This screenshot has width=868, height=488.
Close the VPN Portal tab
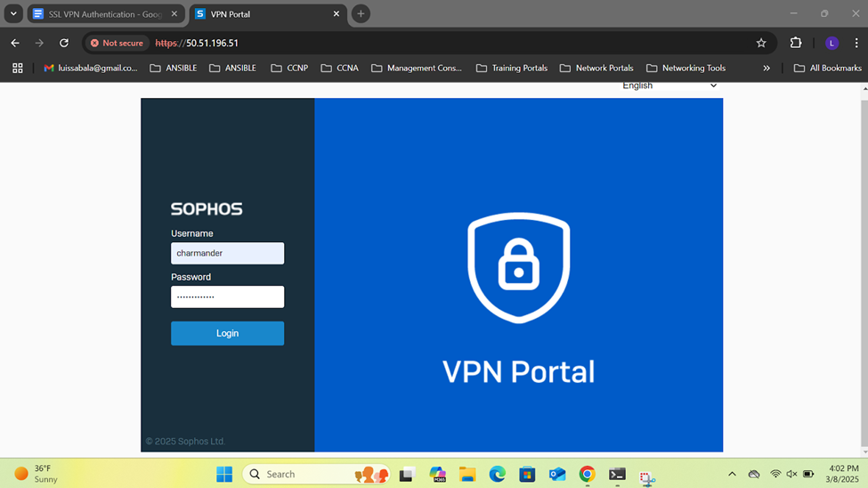point(336,14)
